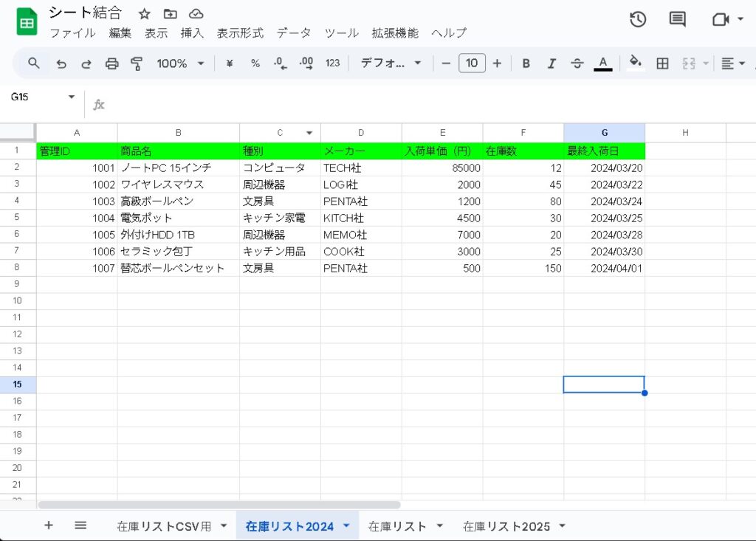Open the column C filter dropdown arrow
Image resolution: width=756 pixels, height=541 pixels.
309,133
